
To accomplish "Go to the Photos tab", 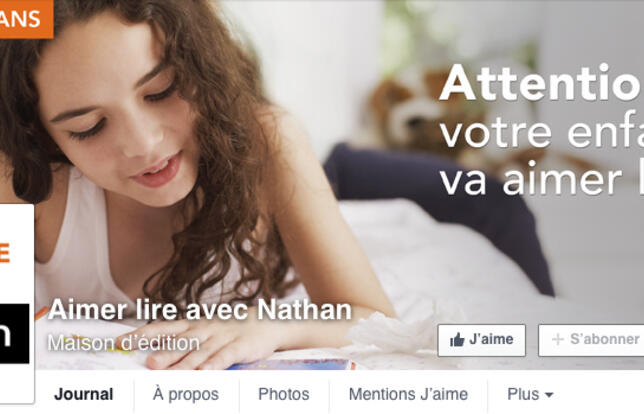I will 284,394.
